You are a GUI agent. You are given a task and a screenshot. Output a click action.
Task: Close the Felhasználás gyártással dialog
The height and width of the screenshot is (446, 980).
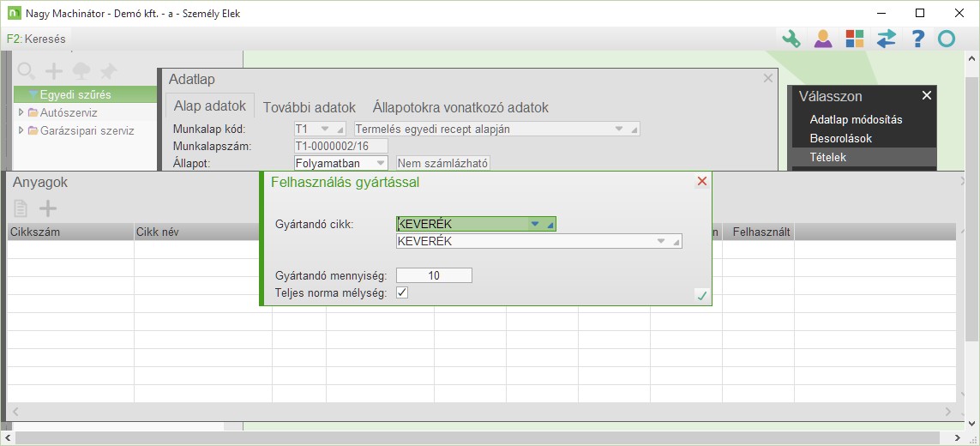(702, 182)
